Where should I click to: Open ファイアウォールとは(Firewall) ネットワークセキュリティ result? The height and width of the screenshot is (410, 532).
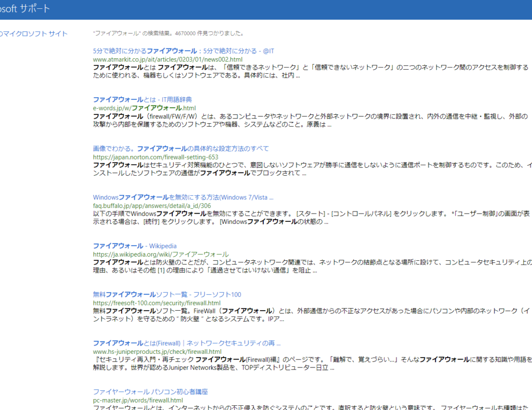pyautogui.click(x=187, y=343)
